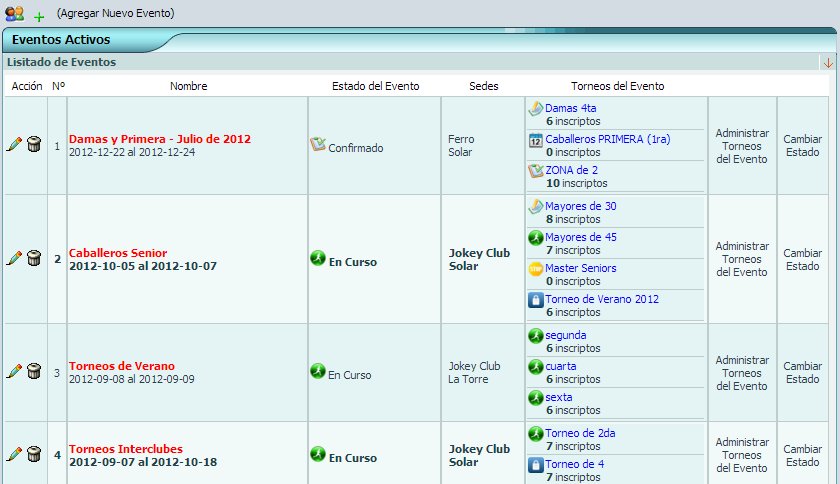Image resolution: width=840 pixels, height=484 pixels.
Task: Click the Nombre column header
Action: tap(188, 87)
